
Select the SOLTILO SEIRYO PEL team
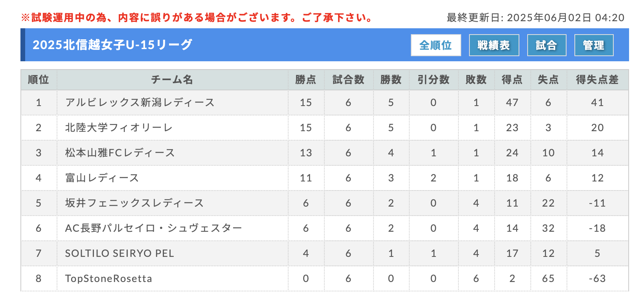[120, 253]
